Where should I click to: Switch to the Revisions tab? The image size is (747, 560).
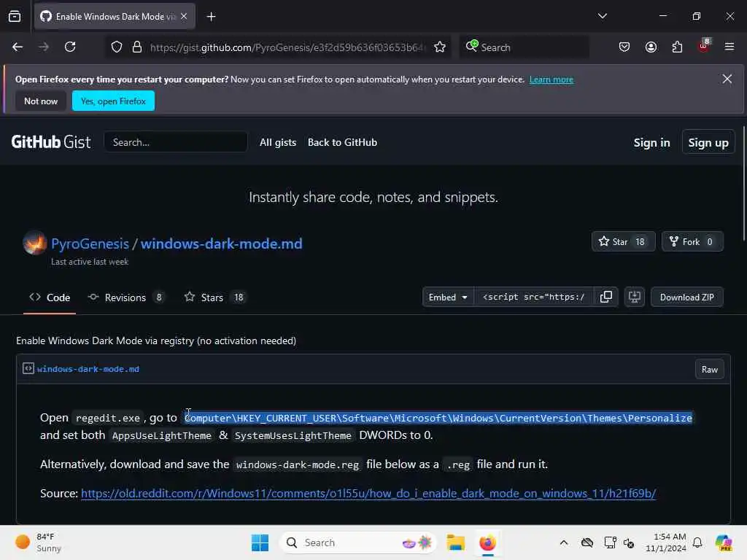coord(125,297)
